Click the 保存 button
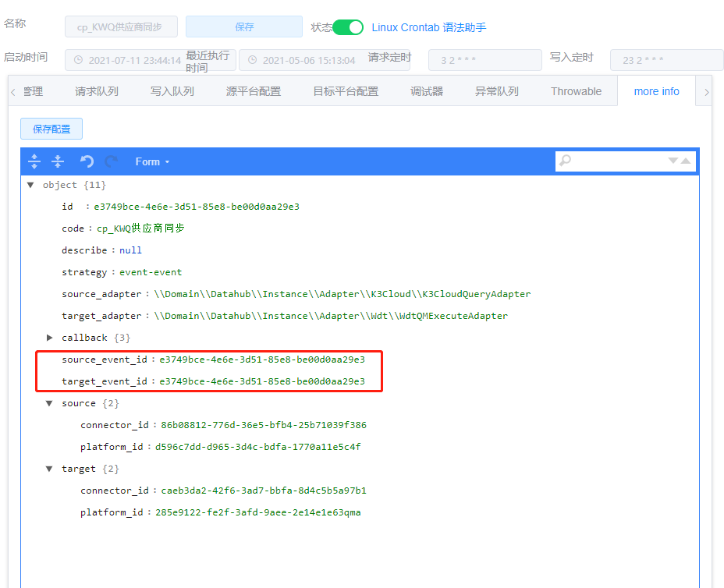 [x=244, y=27]
